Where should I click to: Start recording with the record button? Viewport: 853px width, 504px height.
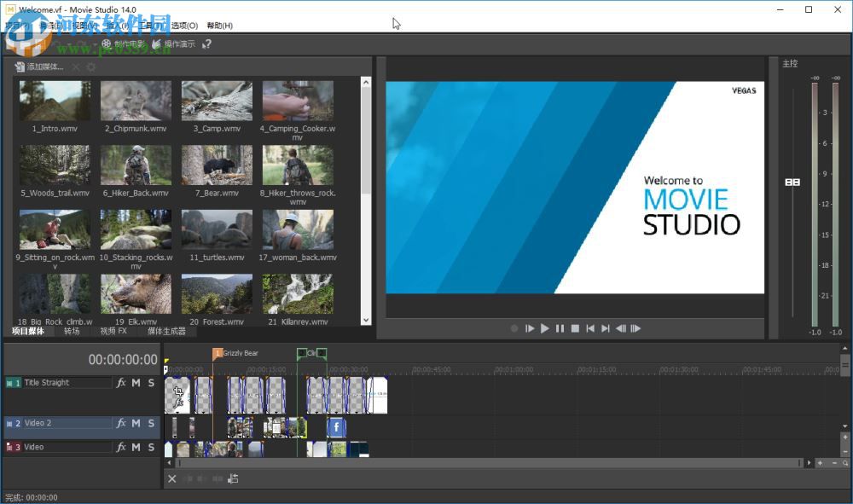point(514,328)
